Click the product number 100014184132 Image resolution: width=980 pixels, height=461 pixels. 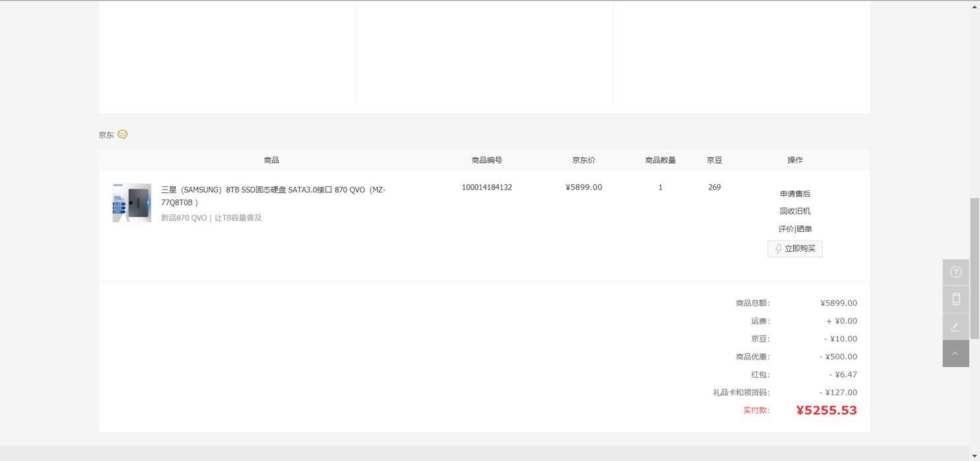click(487, 188)
